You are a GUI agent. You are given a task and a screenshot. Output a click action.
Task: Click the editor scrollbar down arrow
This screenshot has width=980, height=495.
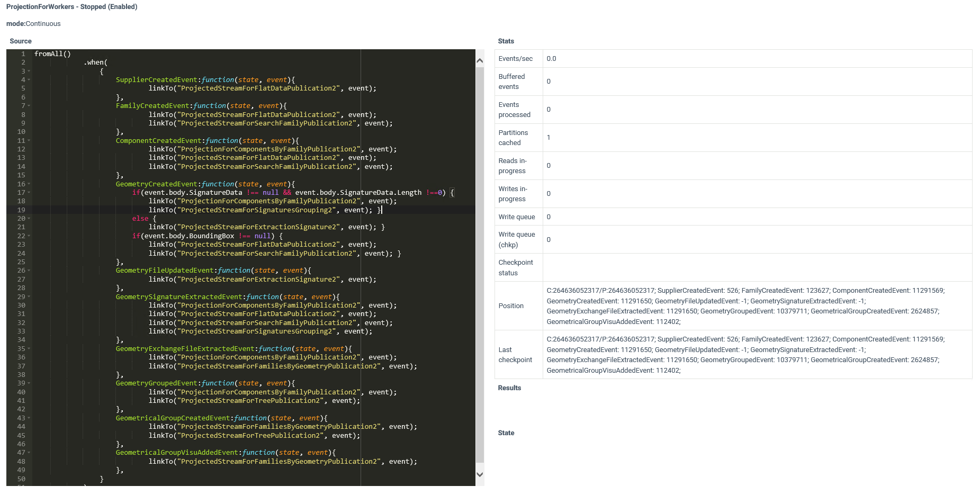(x=480, y=474)
